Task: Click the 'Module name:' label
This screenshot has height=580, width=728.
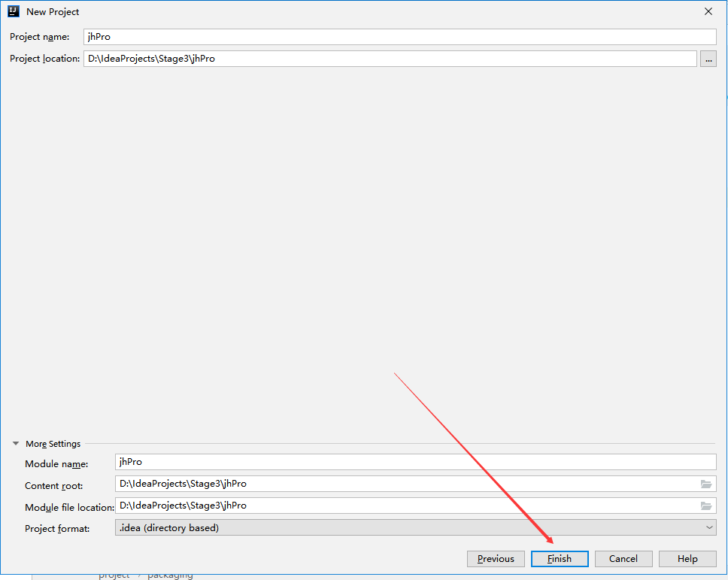Action: [56, 464]
